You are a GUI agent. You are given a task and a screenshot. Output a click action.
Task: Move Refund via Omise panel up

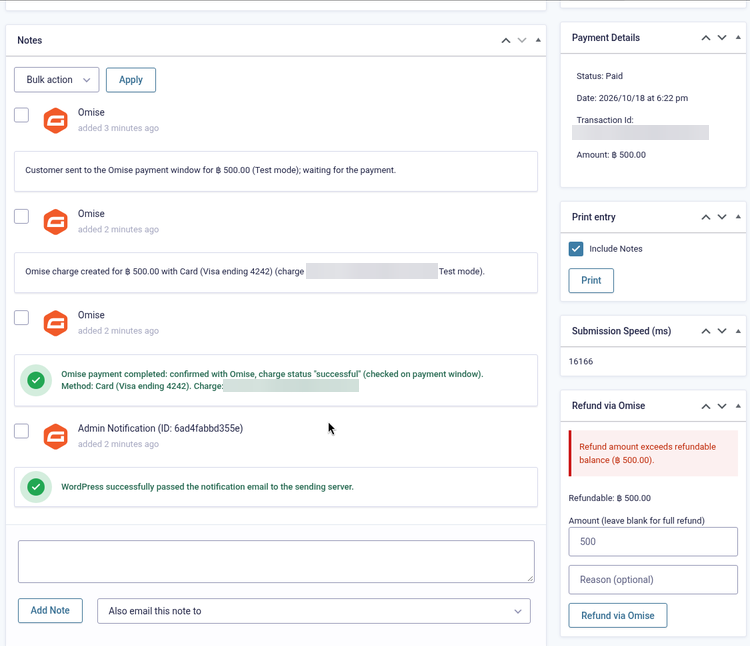[706, 406]
